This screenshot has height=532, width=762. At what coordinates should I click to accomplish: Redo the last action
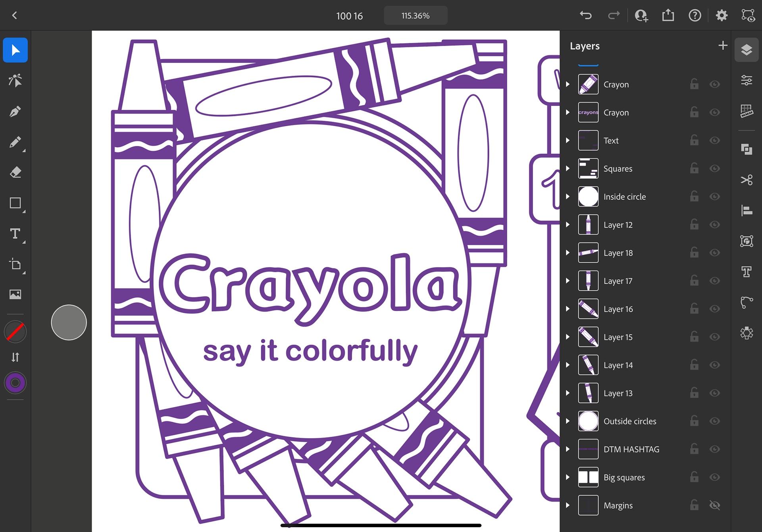pyautogui.click(x=614, y=15)
